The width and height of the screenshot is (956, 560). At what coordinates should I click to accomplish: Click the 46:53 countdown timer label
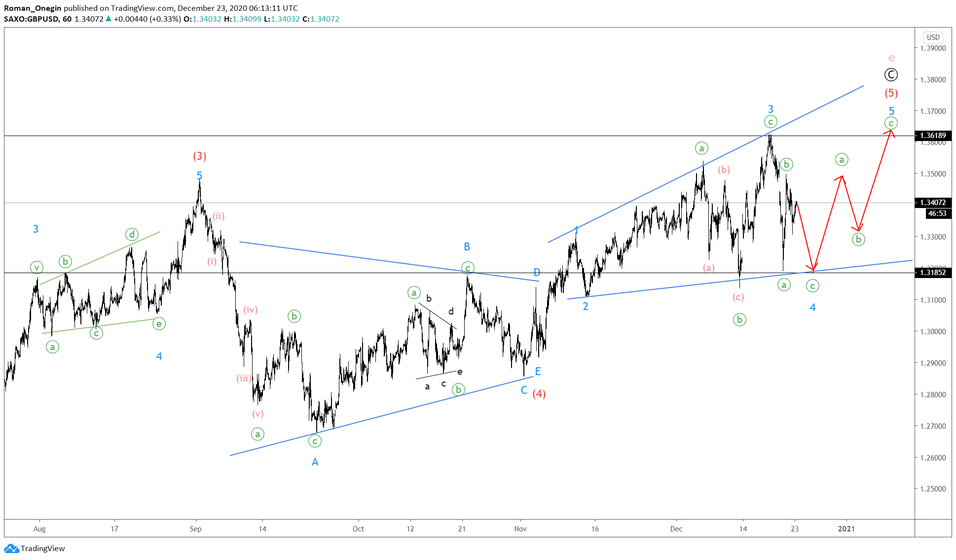[x=937, y=213]
